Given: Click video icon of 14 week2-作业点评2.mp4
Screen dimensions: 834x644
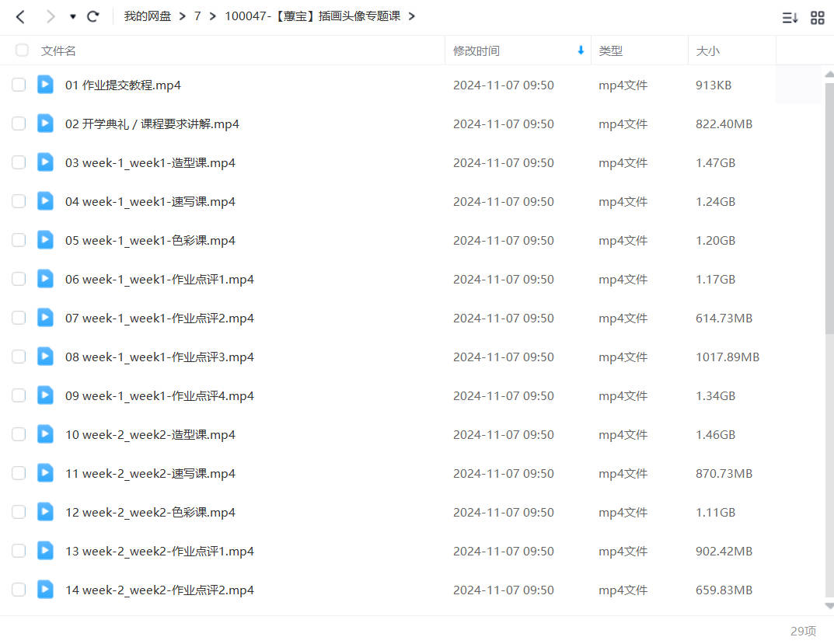Looking at the screenshot, I should (45, 589).
